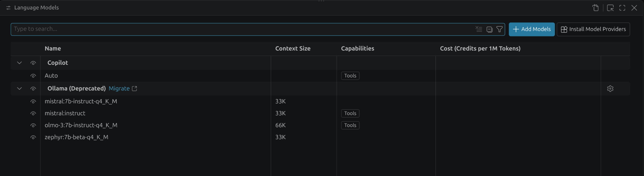The height and width of the screenshot is (176, 644).
Task: Select mistral:instruct model name
Action: pos(65,113)
